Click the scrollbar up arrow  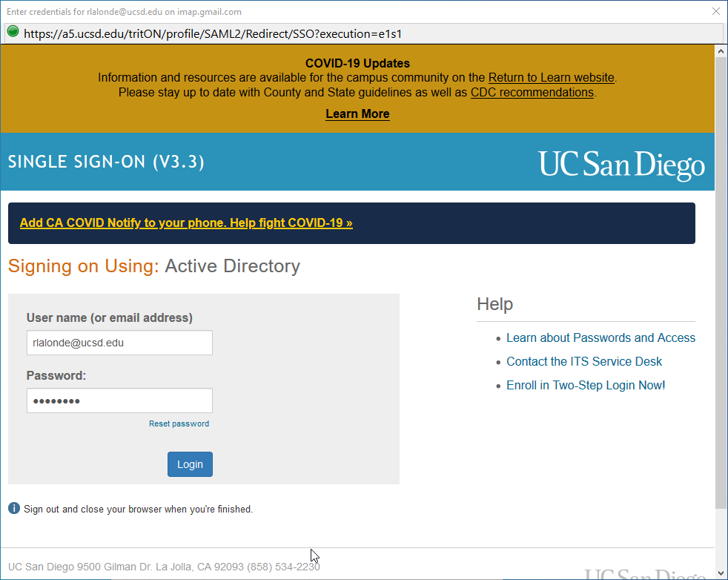720,50
